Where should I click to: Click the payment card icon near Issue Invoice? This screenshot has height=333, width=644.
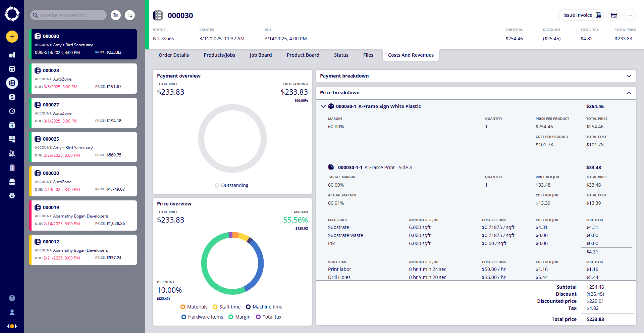click(x=614, y=15)
